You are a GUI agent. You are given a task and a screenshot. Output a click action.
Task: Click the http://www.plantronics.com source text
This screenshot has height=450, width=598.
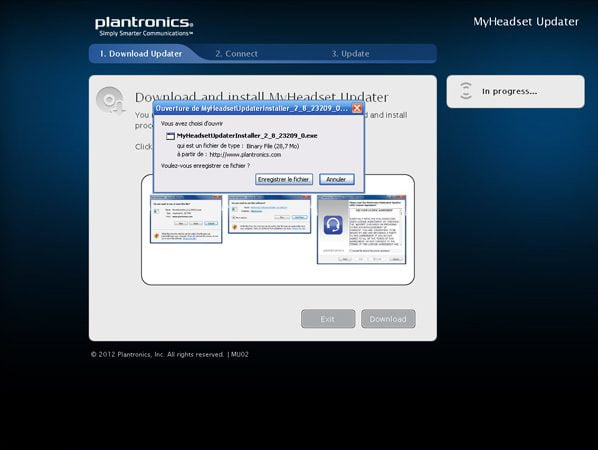[245, 155]
